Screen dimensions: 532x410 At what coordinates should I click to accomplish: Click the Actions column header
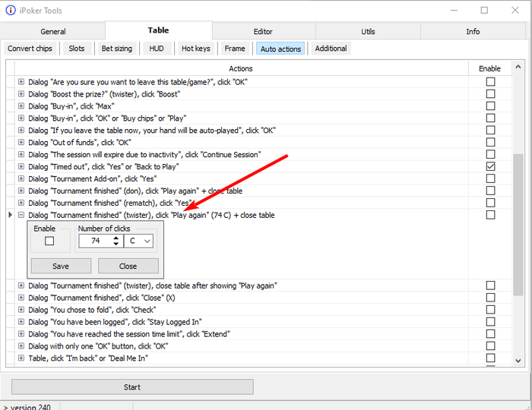(241, 68)
